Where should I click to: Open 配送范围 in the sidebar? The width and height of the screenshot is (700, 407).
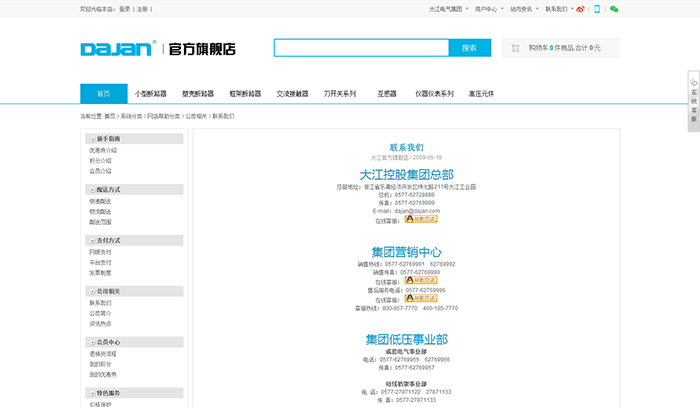pos(100,222)
